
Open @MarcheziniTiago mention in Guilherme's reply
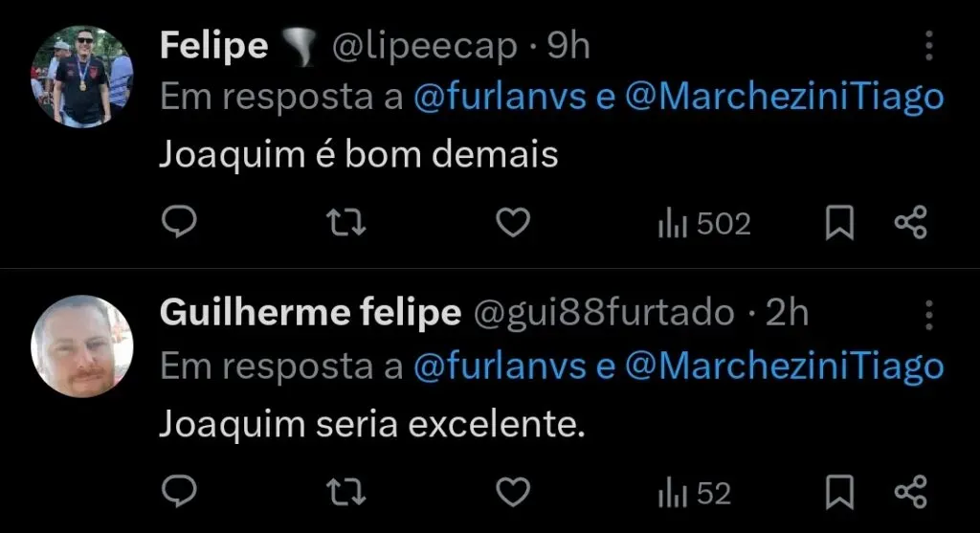pyautogui.click(x=784, y=366)
